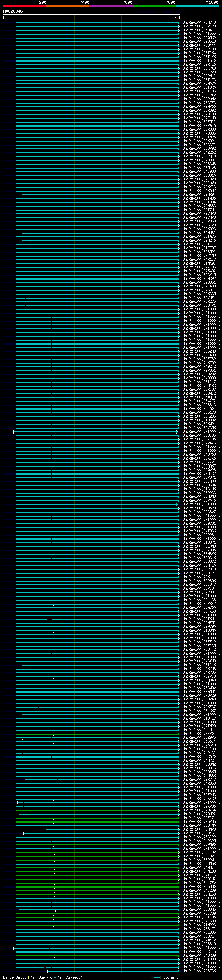Open UniRef100_A9TFE1 entry
Screen dimensions: 222x980
click(x=199, y=244)
